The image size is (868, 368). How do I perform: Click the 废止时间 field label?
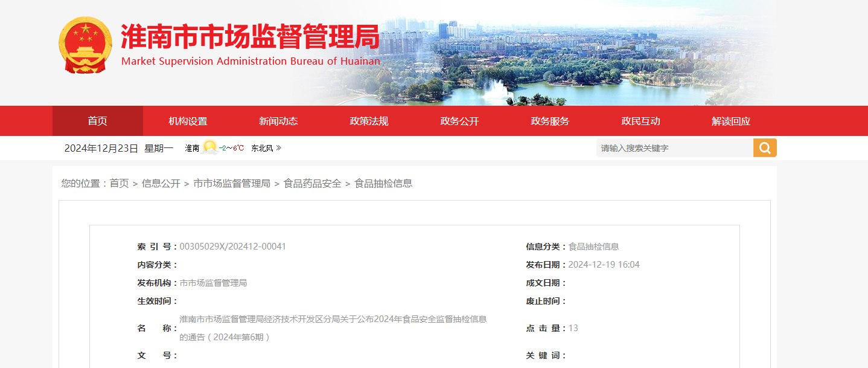545,301
